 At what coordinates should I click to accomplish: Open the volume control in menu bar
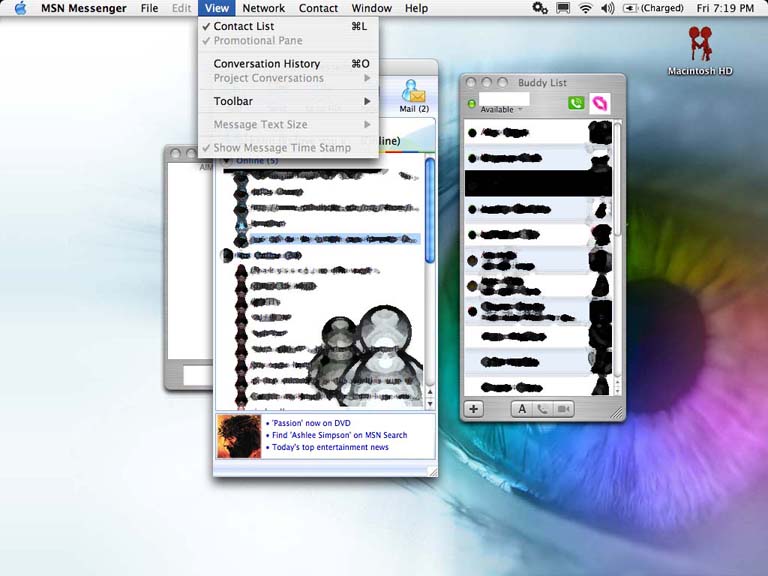(x=607, y=8)
